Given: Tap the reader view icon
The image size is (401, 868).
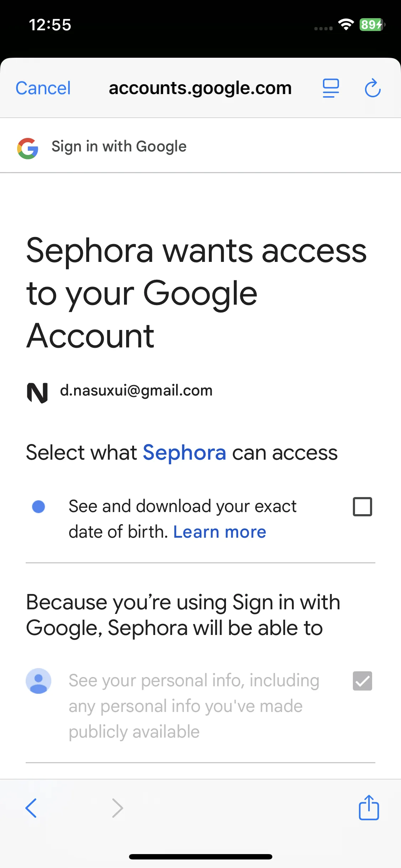Looking at the screenshot, I should tap(331, 88).
